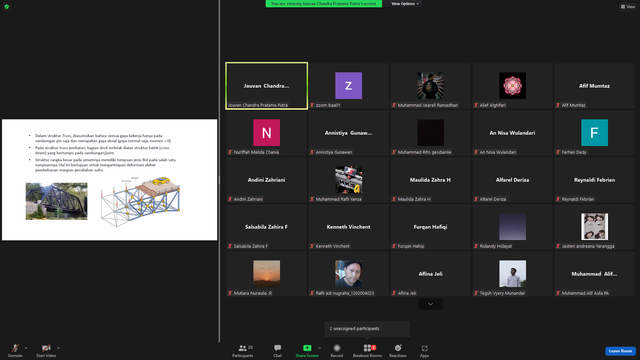Unmute the microphone
The height and width of the screenshot is (360, 640).
15,350
